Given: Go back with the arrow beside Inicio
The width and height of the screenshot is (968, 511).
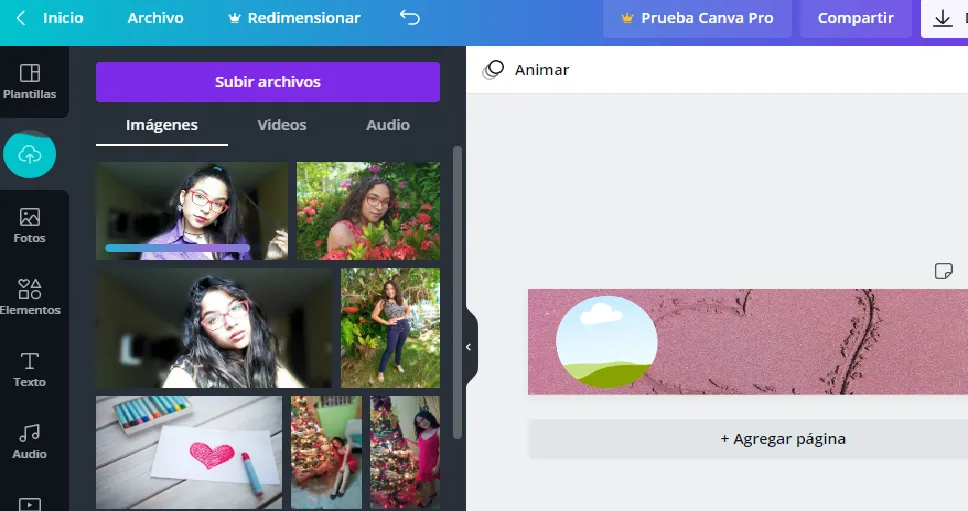Looking at the screenshot, I should (x=20, y=18).
